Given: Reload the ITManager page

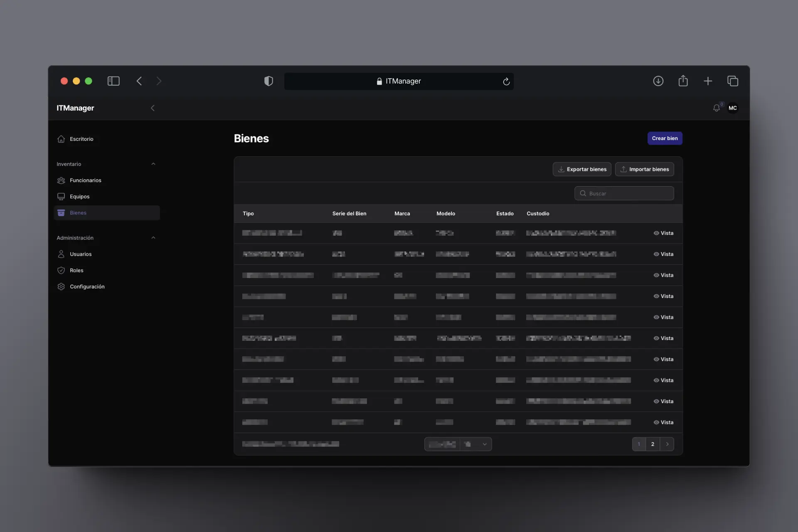Looking at the screenshot, I should (506, 81).
